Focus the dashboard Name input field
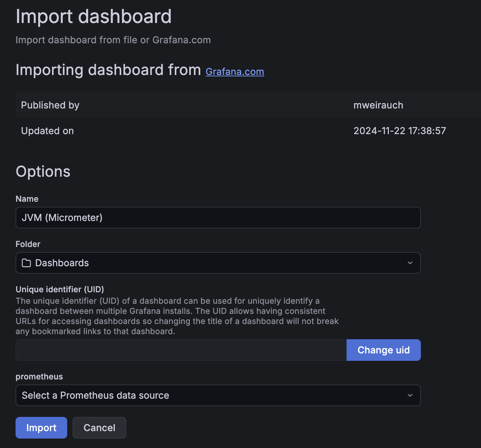The image size is (481, 448). [218, 218]
